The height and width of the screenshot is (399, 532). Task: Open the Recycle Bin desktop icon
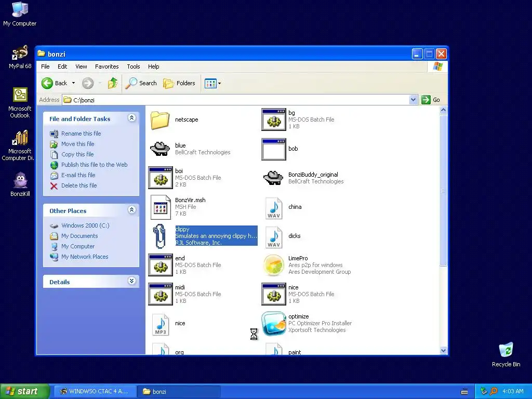coord(506,354)
